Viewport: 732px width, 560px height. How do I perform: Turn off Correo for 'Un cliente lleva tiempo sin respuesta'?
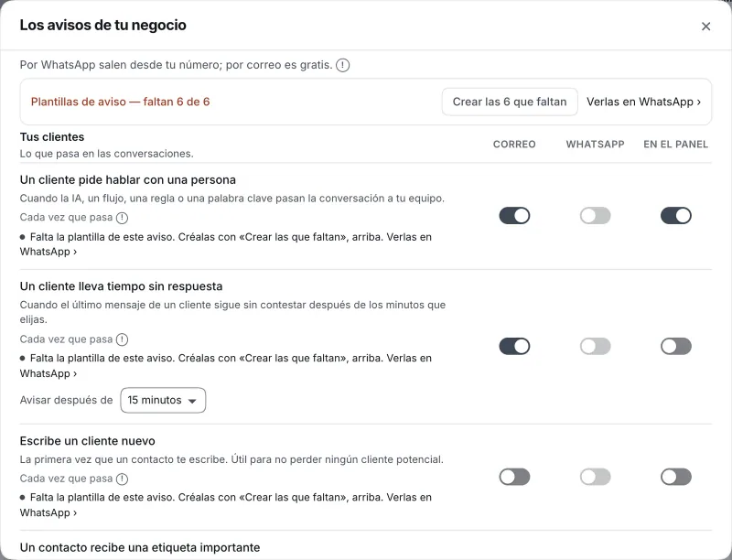[x=514, y=346]
